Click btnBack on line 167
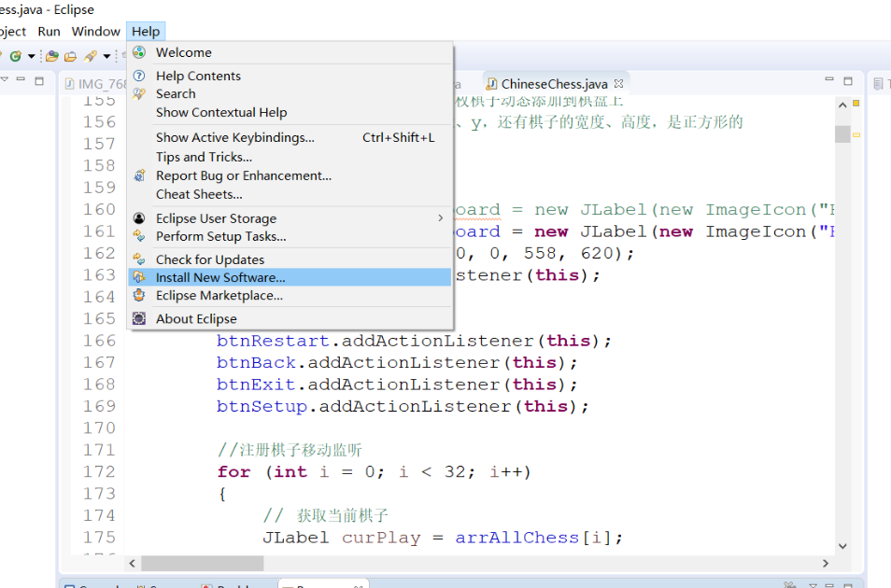The width and height of the screenshot is (891, 588). pyautogui.click(x=256, y=362)
